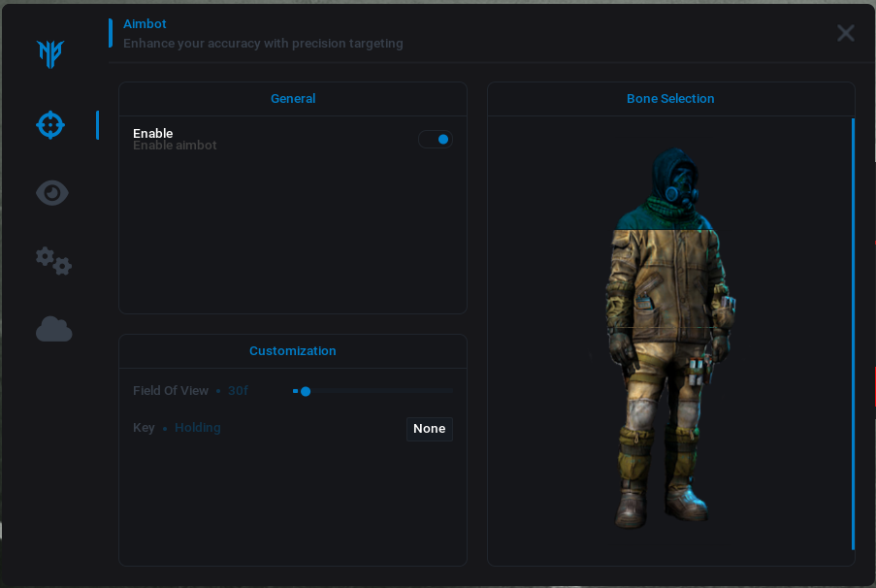This screenshot has height=588, width=876.
Task: Open the Aimbot crosshair sidebar tab
Action: 50,125
